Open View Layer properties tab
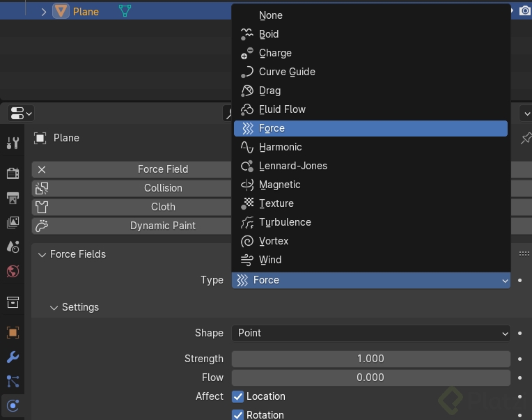532x420 pixels. point(13,223)
